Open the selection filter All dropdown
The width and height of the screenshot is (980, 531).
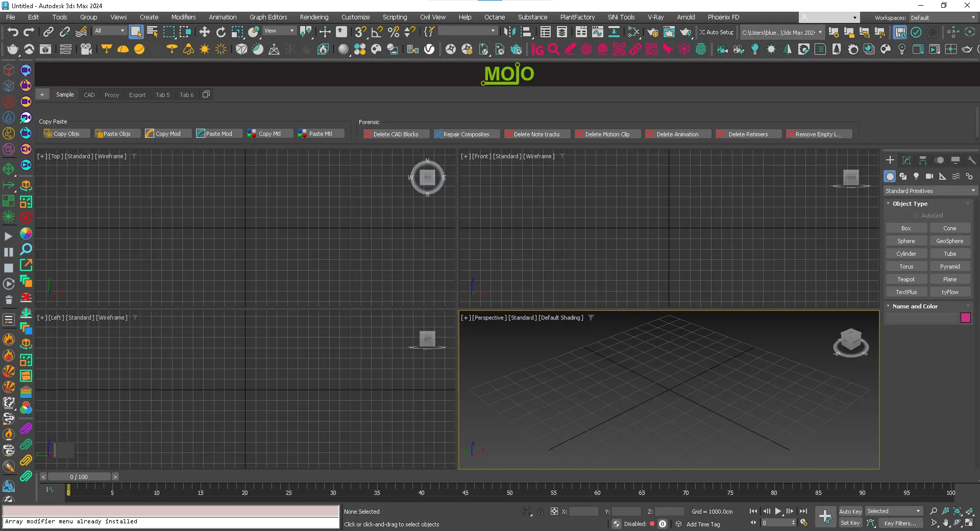pos(109,31)
